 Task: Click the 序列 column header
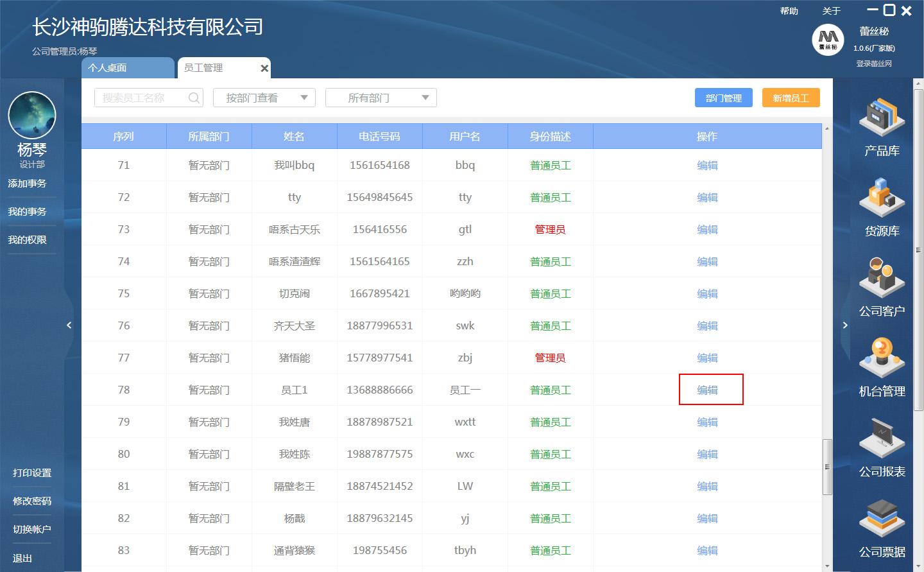(x=124, y=136)
